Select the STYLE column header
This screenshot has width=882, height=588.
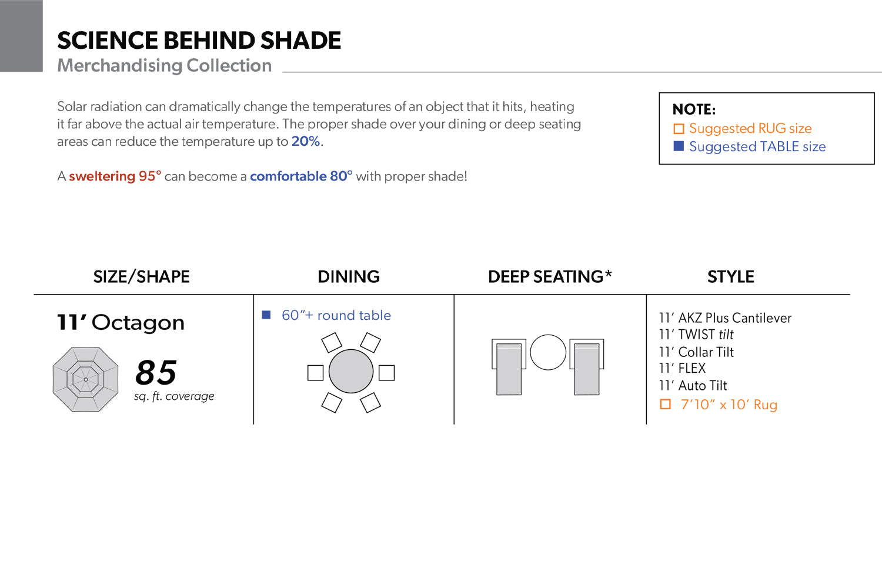coord(731,277)
